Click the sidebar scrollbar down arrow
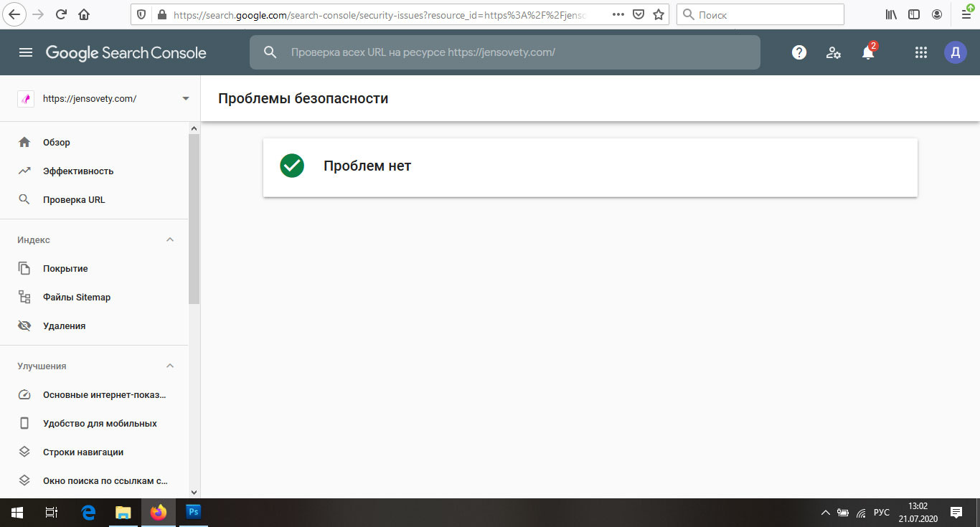The height and width of the screenshot is (527, 980). [x=194, y=493]
